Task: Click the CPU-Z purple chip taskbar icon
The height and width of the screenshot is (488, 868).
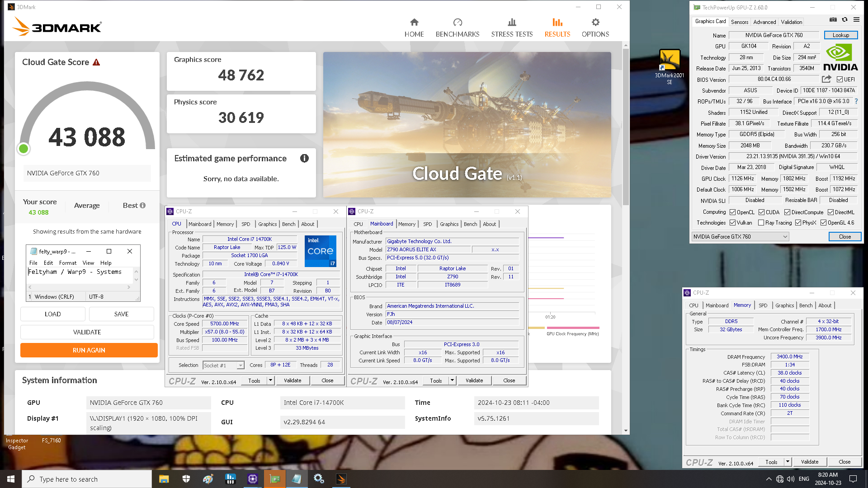Action: (x=252, y=479)
